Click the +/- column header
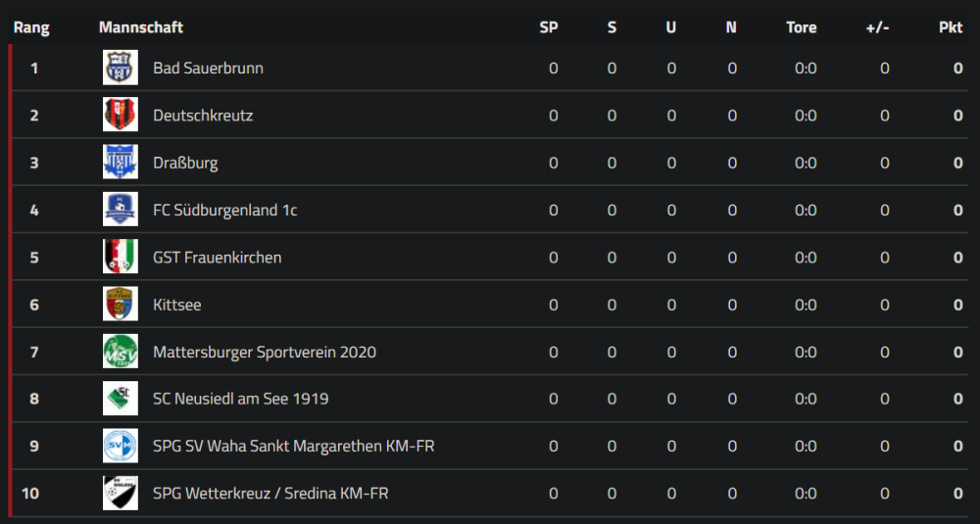 click(877, 27)
